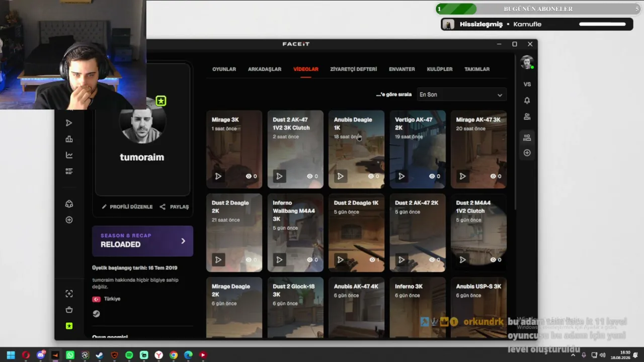The height and width of the screenshot is (362, 644).
Task: Play the Mirage AK-47 3K video
Action: [462, 176]
